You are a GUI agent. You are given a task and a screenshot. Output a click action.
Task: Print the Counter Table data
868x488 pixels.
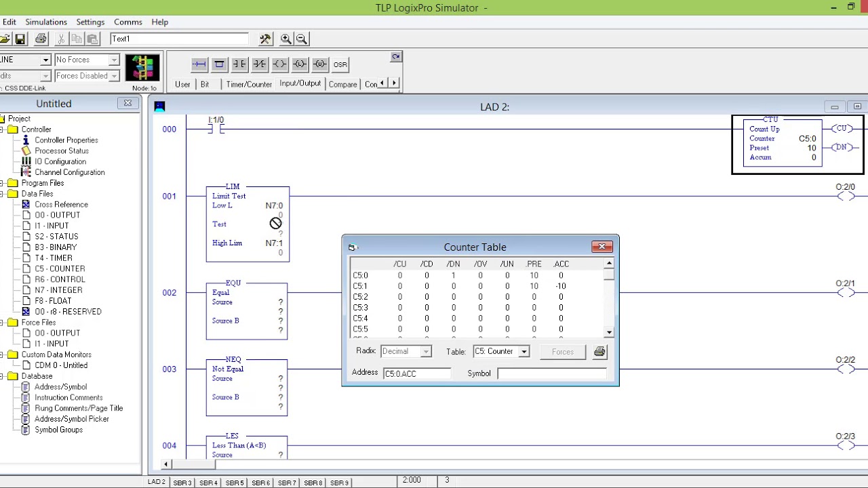(599, 352)
